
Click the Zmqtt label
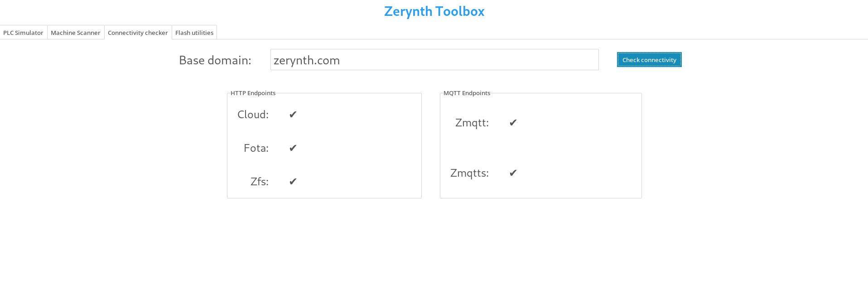[x=472, y=123]
